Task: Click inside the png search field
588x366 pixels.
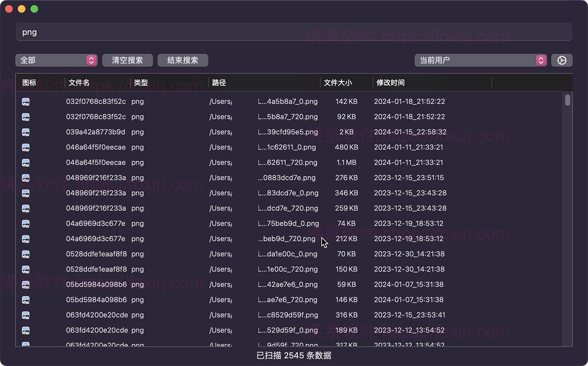Action: pos(294,31)
